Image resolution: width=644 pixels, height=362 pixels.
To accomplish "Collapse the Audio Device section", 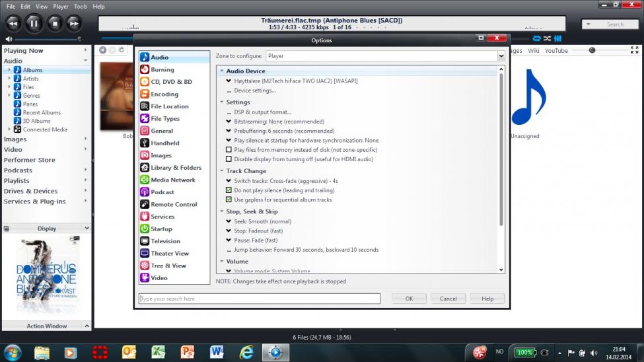I will click(221, 71).
